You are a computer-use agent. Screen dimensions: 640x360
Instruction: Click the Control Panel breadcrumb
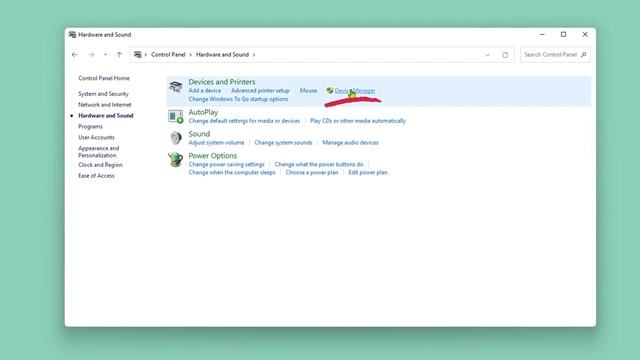click(168, 55)
